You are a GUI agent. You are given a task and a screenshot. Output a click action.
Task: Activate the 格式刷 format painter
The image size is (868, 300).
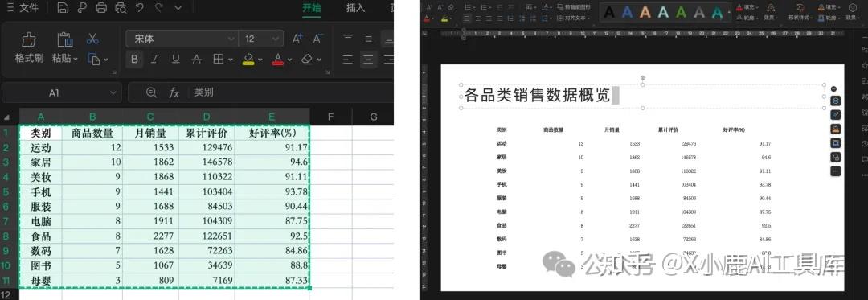point(29,47)
